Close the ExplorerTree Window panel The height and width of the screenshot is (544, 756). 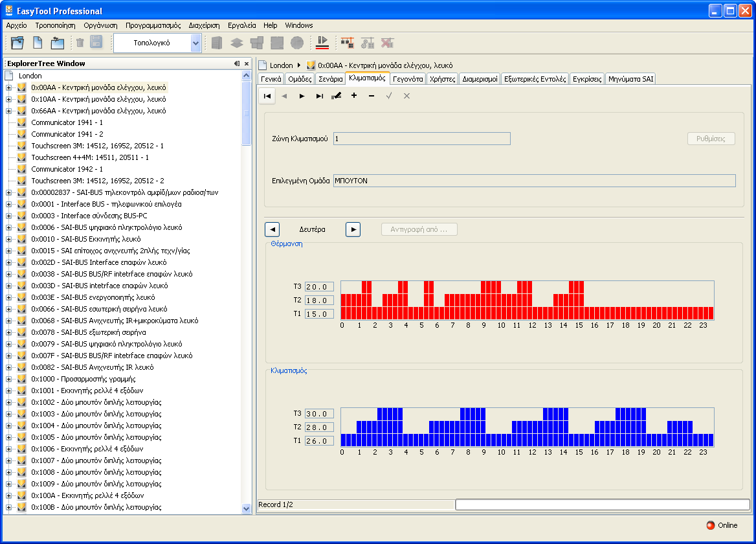click(247, 63)
